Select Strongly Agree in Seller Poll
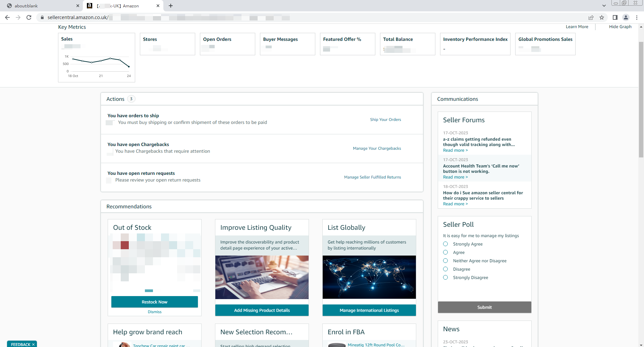Screen dimensions: 644x347 (x=445, y=244)
